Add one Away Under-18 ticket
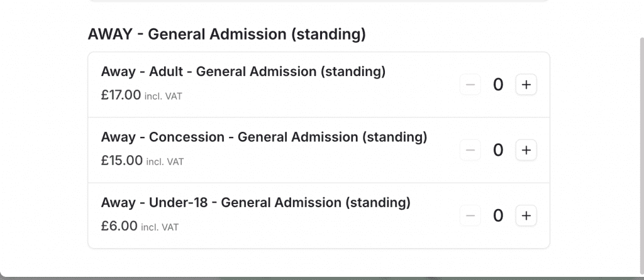The width and height of the screenshot is (644, 280). point(526,216)
